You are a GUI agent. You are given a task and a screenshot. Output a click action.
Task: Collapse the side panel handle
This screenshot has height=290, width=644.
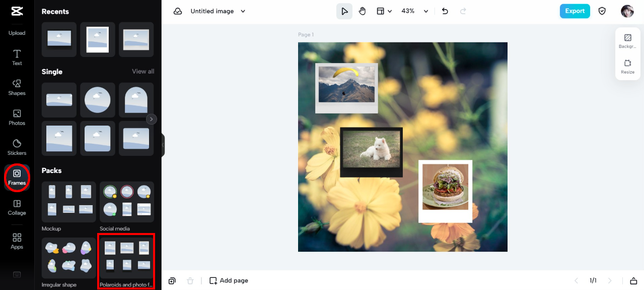coord(163,145)
